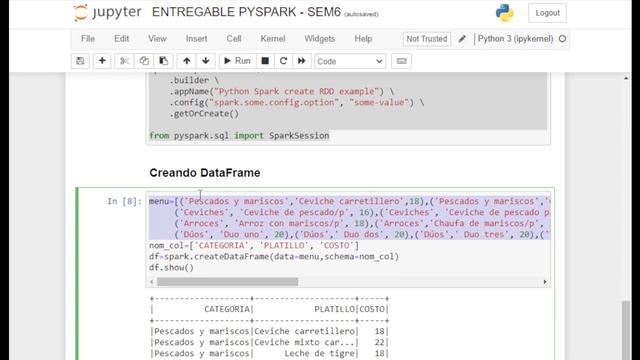Image resolution: width=640 pixels, height=360 pixels.
Task: Click the Python logo icon
Action: click(505, 13)
